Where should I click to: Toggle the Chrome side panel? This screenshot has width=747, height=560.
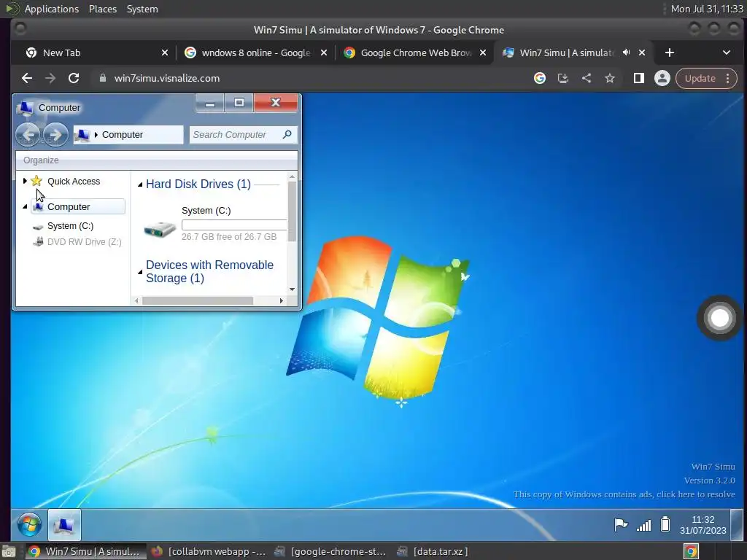[639, 78]
